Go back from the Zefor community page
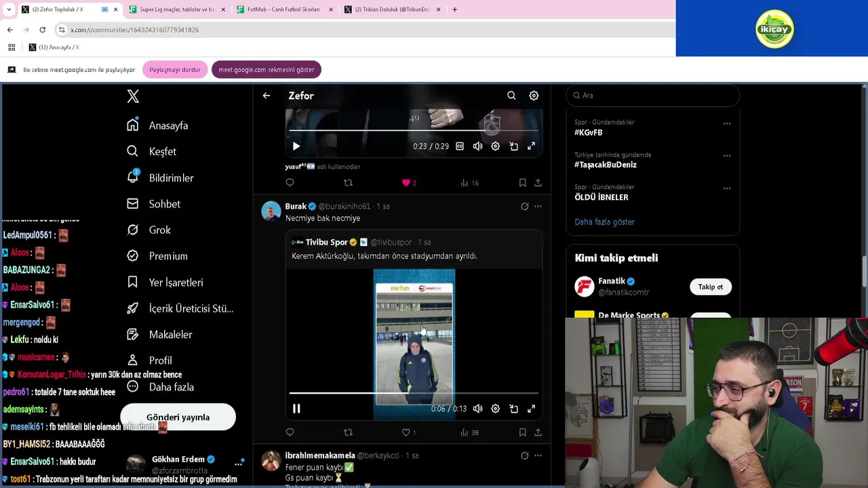The width and height of the screenshot is (868, 488). pyautogui.click(x=267, y=96)
